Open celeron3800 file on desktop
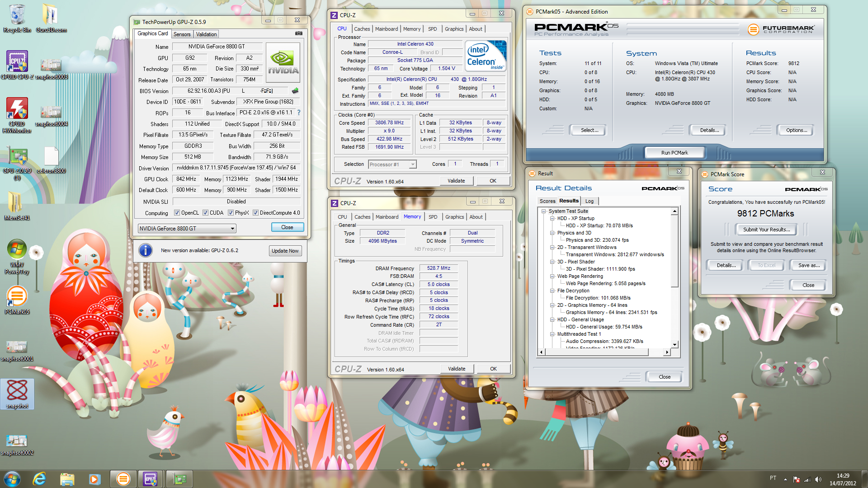 tap(51, 160)
